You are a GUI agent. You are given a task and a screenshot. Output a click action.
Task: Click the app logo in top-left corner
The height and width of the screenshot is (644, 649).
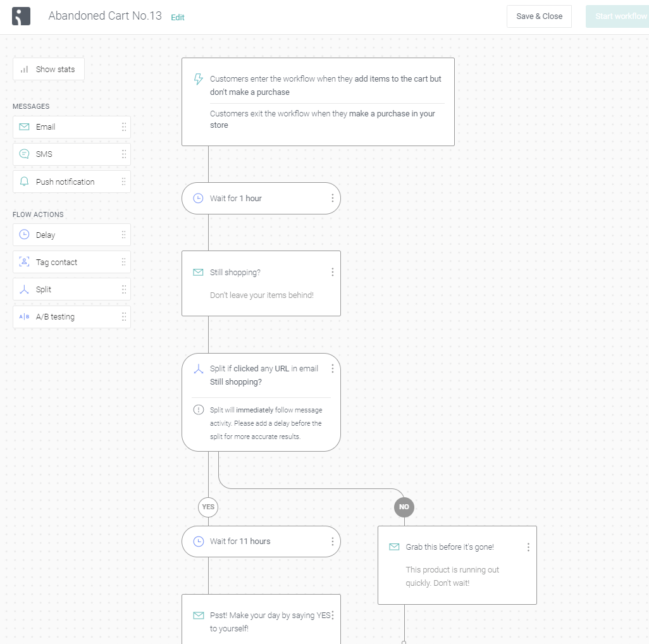coord(21,16)
